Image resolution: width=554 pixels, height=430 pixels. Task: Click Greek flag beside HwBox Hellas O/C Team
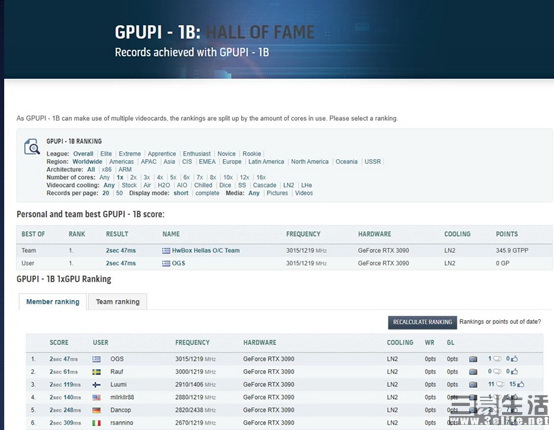pos(166,251)
